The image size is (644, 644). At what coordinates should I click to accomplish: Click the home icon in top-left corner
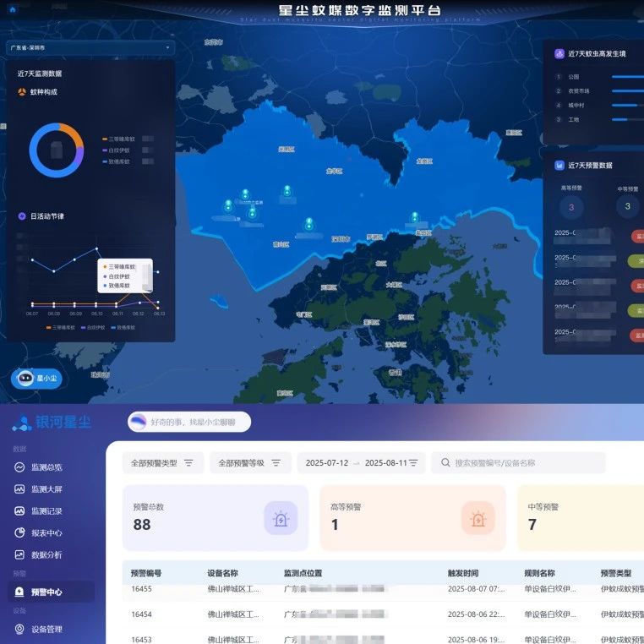pyautogui.click(x=13, y=10)
